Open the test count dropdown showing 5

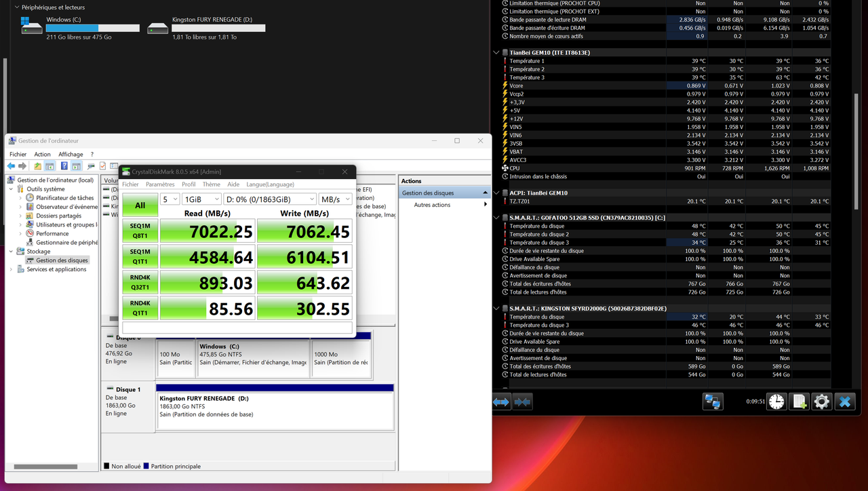170,199
